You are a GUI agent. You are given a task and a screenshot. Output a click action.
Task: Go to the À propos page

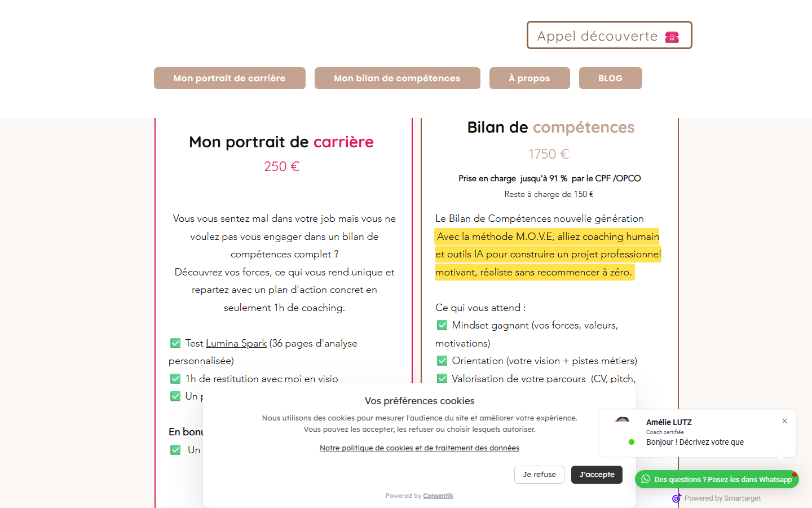click(529, 78)
